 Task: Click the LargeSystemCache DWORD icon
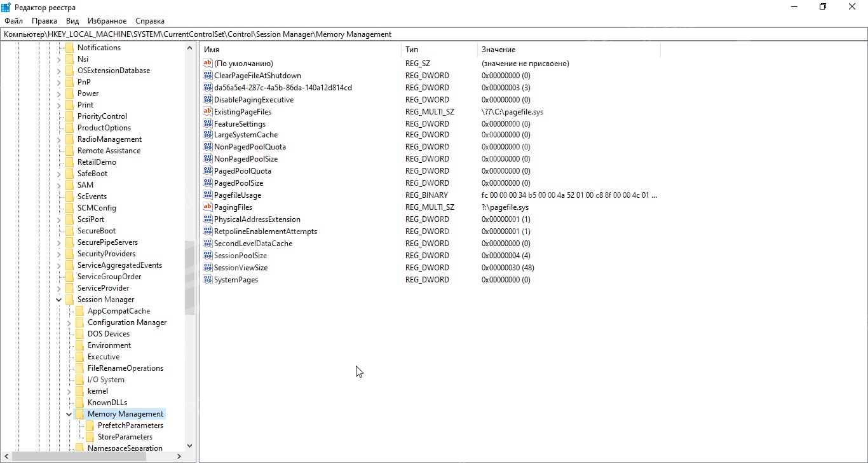[207, 135]
